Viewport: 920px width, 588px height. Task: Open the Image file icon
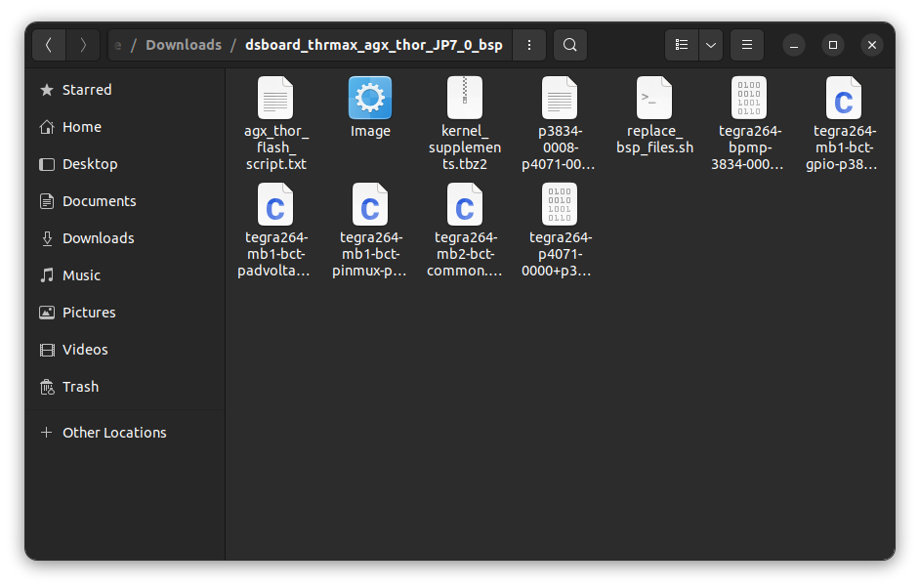[x=369, y=98]
